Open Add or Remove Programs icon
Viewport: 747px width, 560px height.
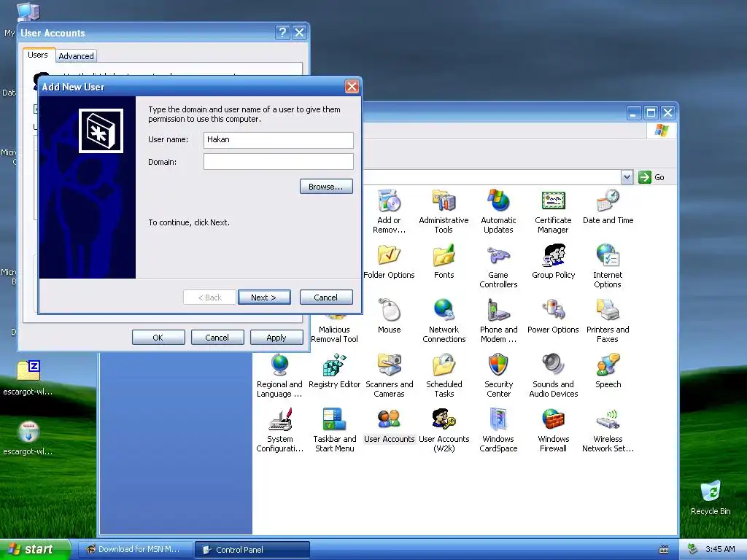tap(389, 211)
